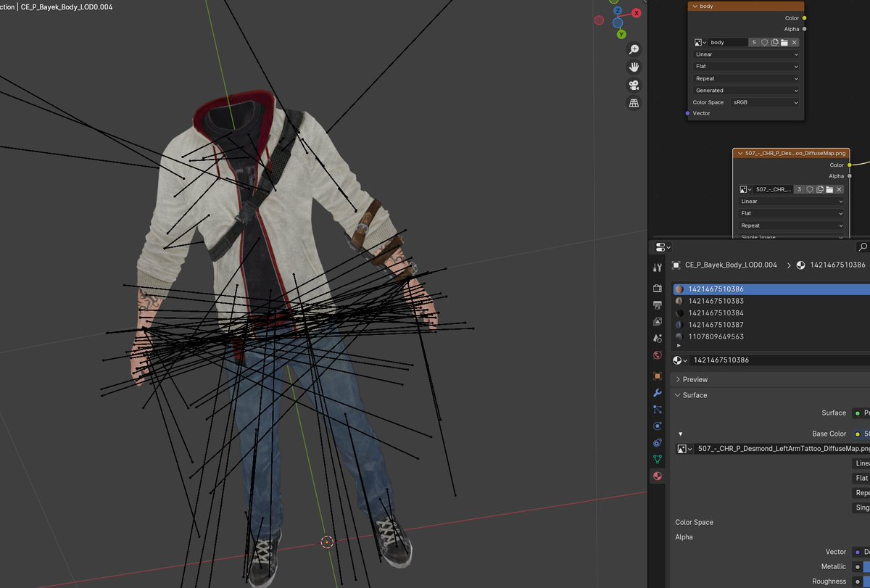Click fake user shield on 507 DiffuseMap node

click(810, 189)
